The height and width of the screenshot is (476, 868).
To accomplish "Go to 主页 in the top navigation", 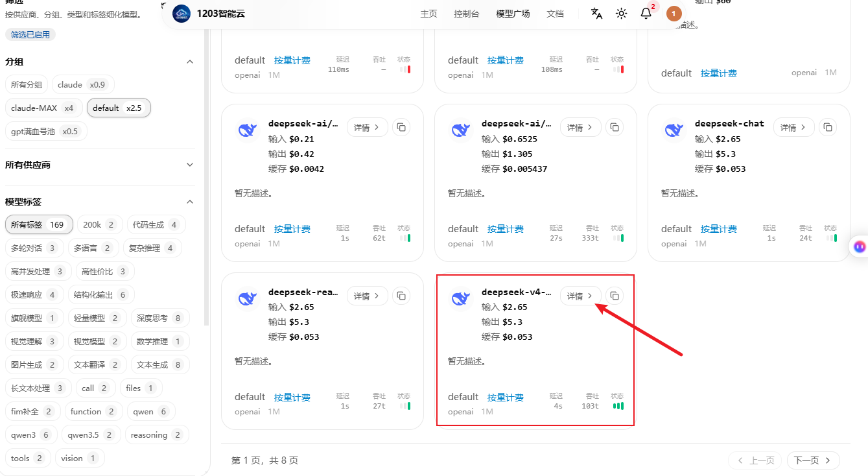I will click(428, 14).
